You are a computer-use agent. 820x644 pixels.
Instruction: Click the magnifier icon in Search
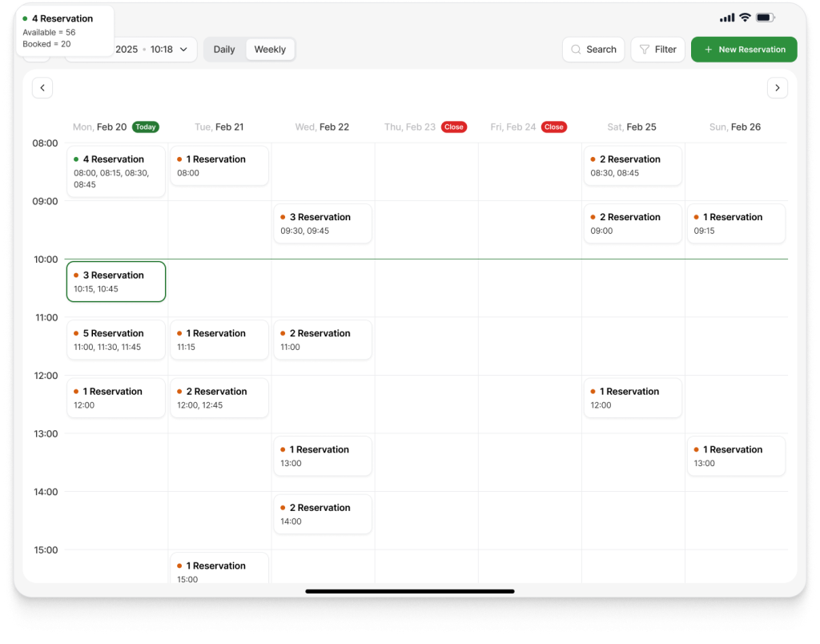pos(576,50)
